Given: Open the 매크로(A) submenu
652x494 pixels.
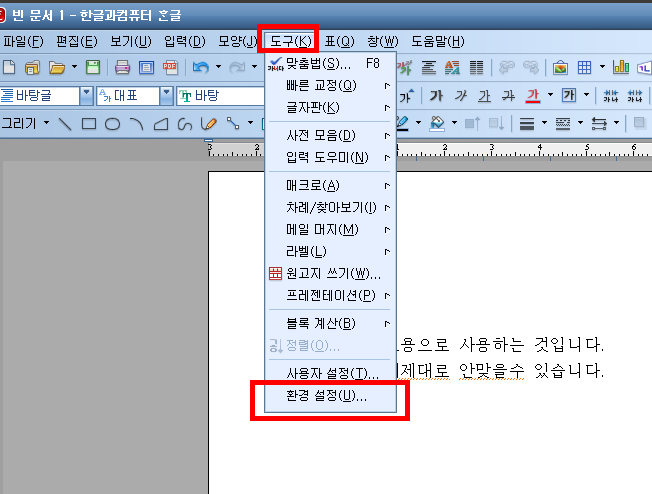Looking at the screenshot, I should [330, 185].
